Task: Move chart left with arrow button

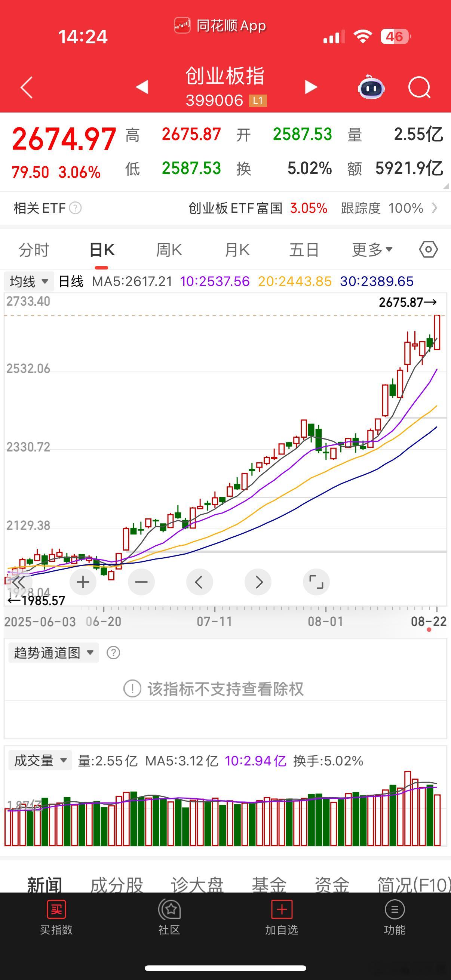Action: [199, 582]
